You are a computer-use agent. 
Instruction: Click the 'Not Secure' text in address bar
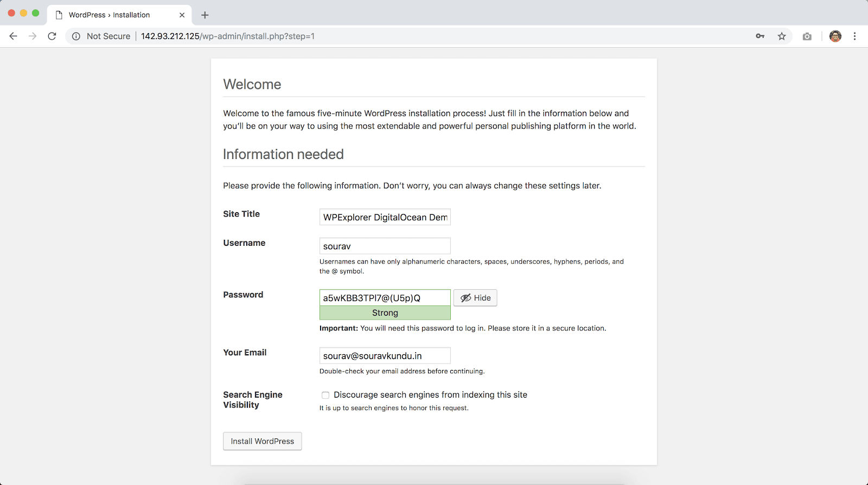pyautogui.click(x=108, y=36)
